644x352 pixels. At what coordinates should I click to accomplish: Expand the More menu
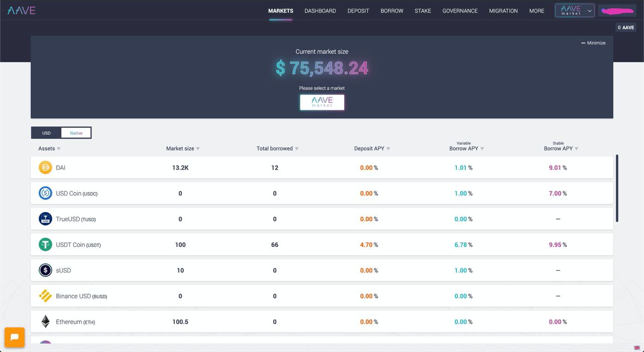pyautogui.click(x=537, y=11)
